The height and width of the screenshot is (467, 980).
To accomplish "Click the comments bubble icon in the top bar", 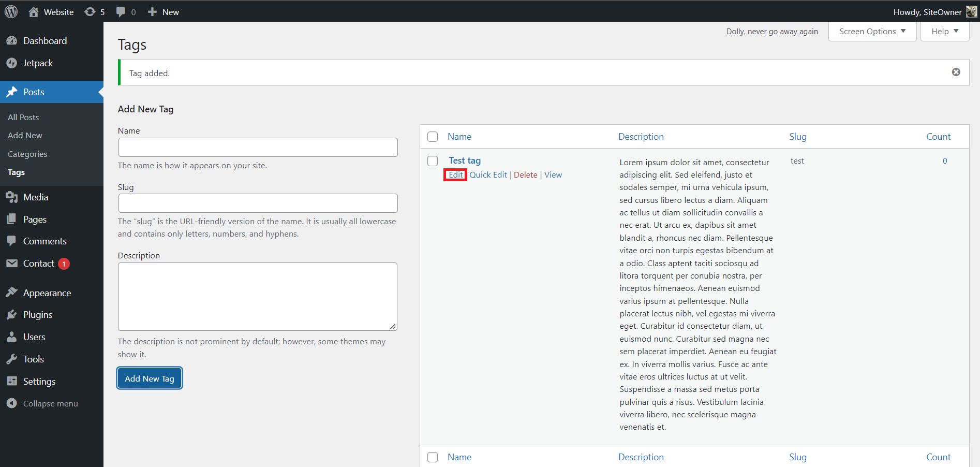I will (x=121, y=11).
